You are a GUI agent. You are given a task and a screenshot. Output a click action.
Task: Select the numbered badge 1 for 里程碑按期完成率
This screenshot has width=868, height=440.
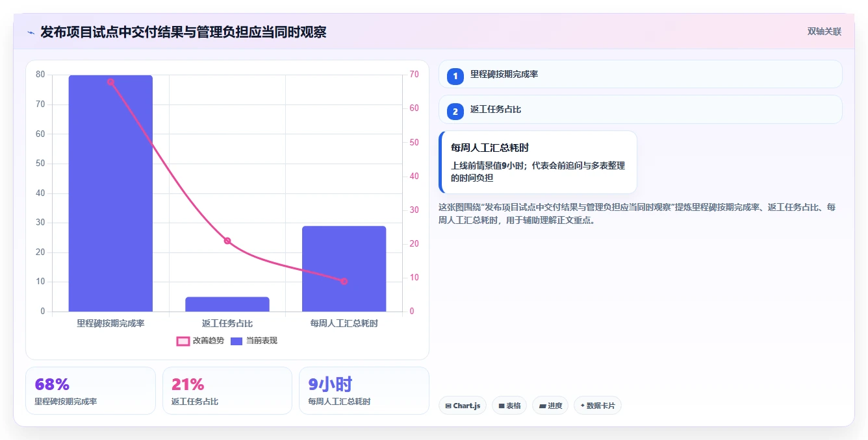tap(455, 77)
